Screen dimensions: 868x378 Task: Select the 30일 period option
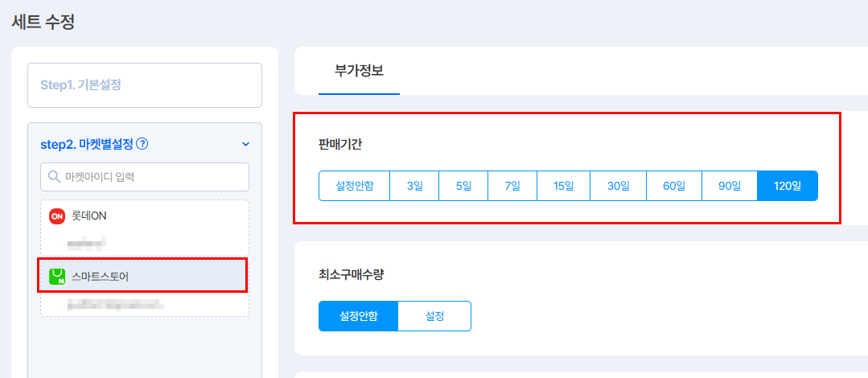coord(618,186)
